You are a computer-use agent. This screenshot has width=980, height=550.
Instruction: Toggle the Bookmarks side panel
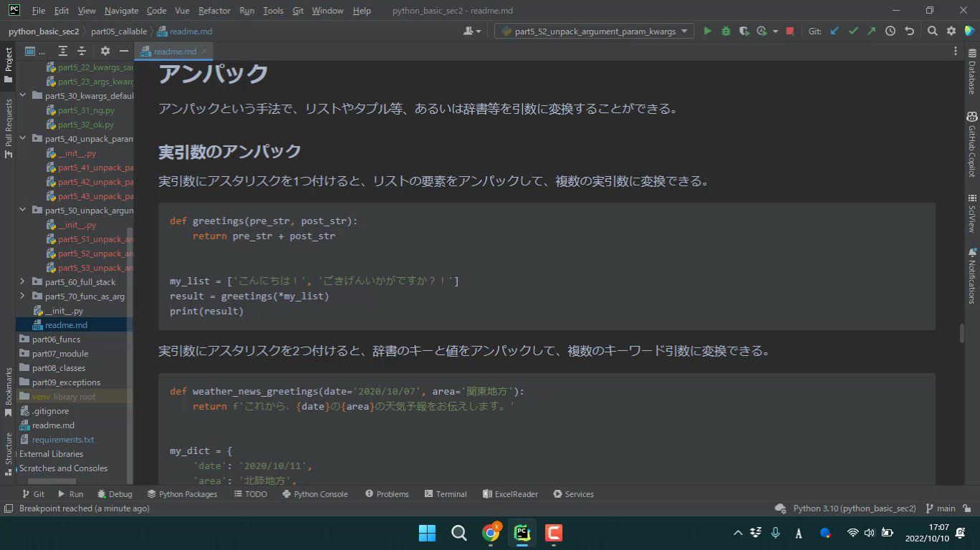9,392
